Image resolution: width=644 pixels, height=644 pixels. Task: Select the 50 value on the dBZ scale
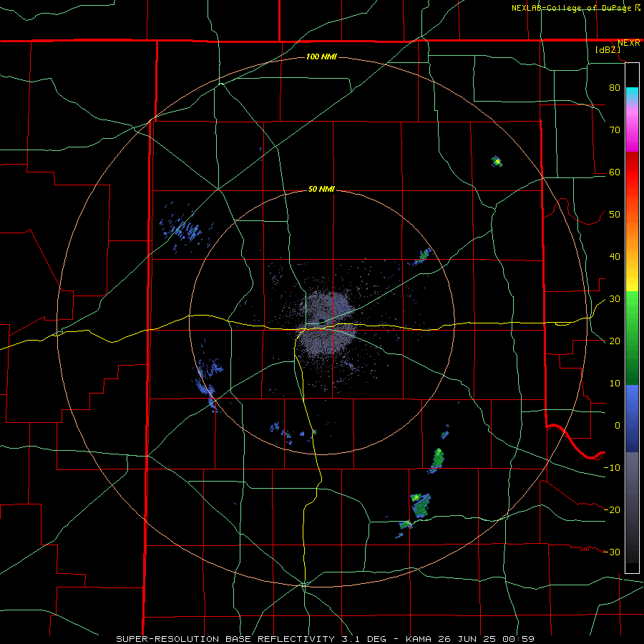point(615,215)
